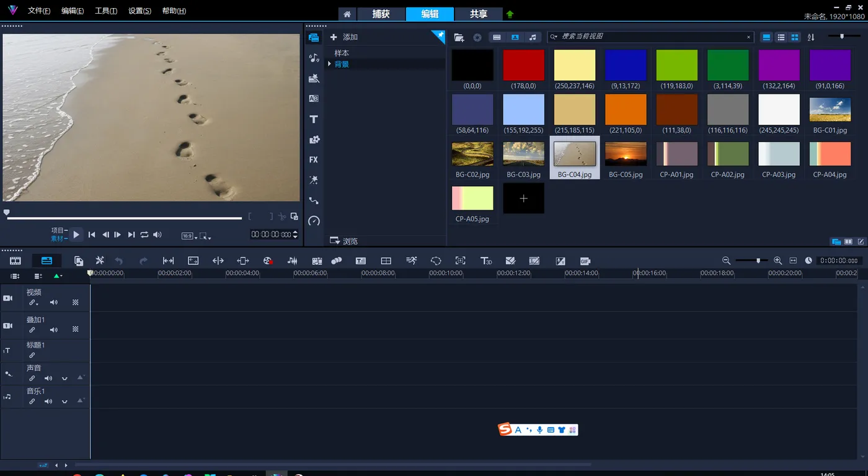Mute the 视频 video track
Image resolution: width=868 pixels, height=476 pixels.
click(54, 303)
